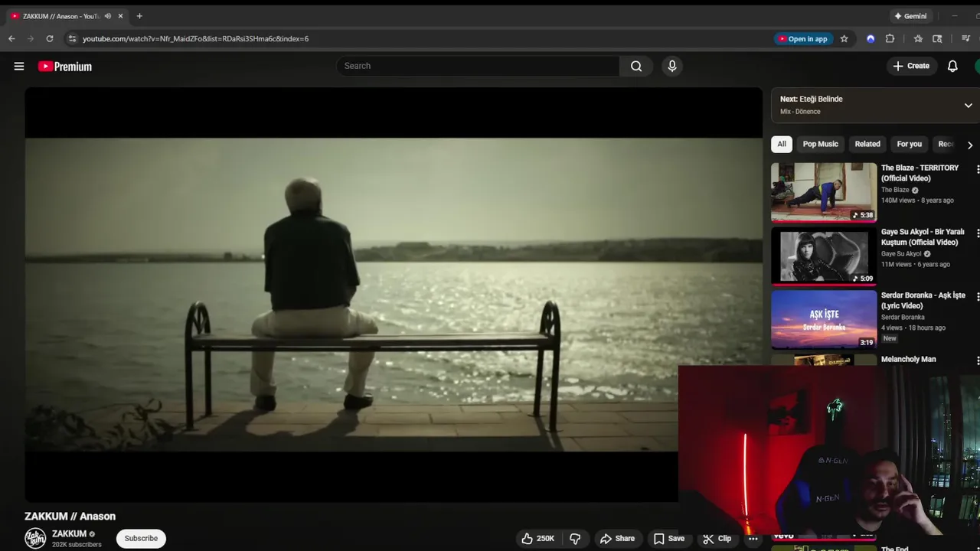Image resolution: width=980 pixels, height=551 pixels.
Task: Click Gaye Su Akyol - Bir Yaralı Kuştum title
Action: (x=923, y=236)
